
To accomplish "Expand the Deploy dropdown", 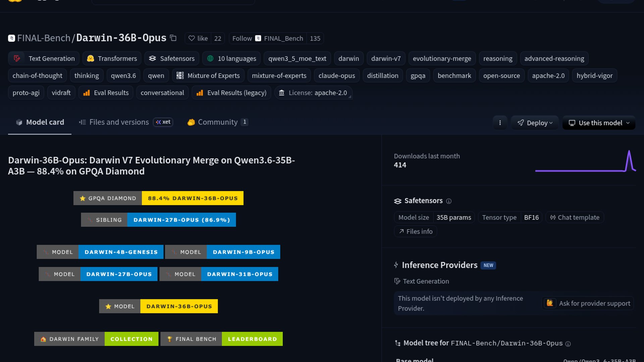I will click(x=535, y=123).
